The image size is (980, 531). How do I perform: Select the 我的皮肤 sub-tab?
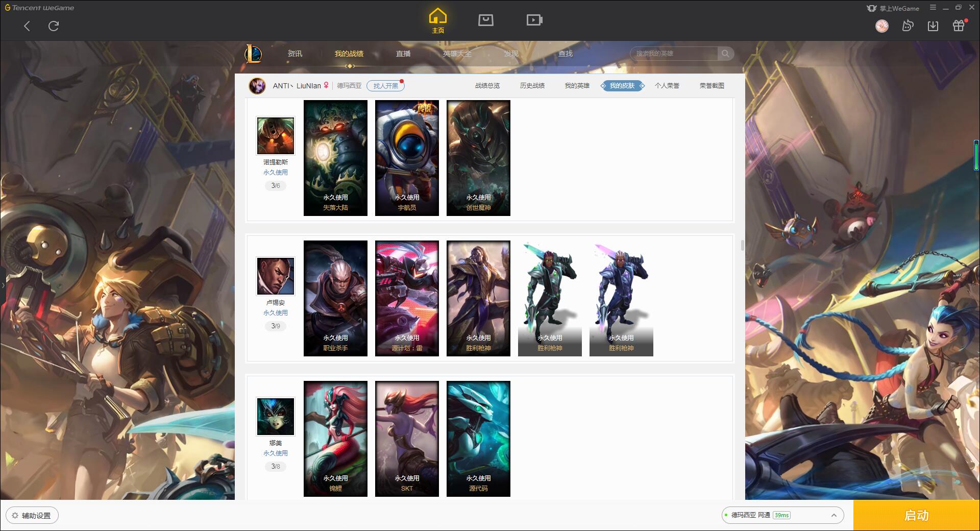[622, 86]
